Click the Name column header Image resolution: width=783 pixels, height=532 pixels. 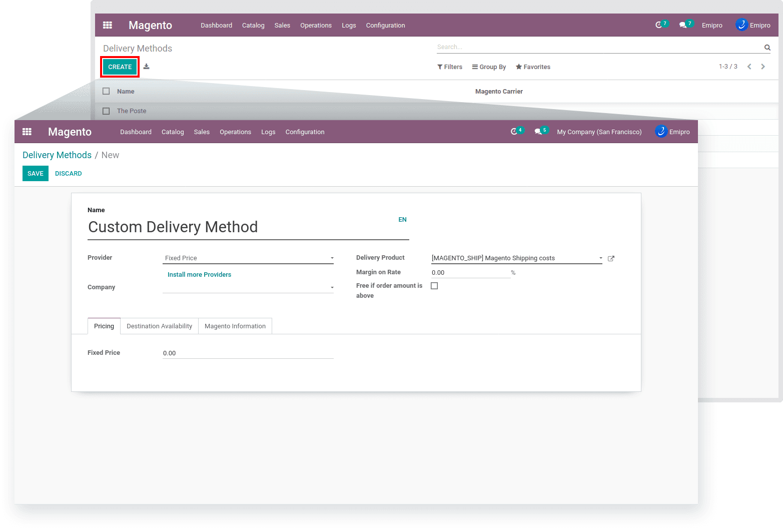[126, 92]
